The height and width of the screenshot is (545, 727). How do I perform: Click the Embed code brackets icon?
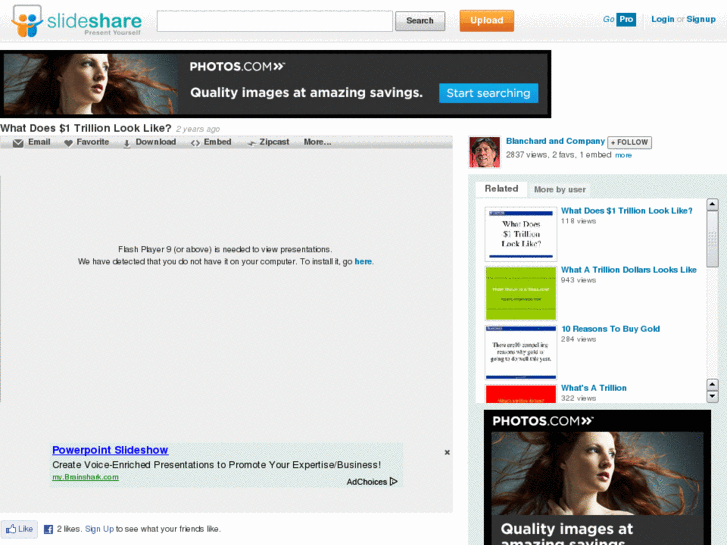pyautogui.click(x=195, y=143)
